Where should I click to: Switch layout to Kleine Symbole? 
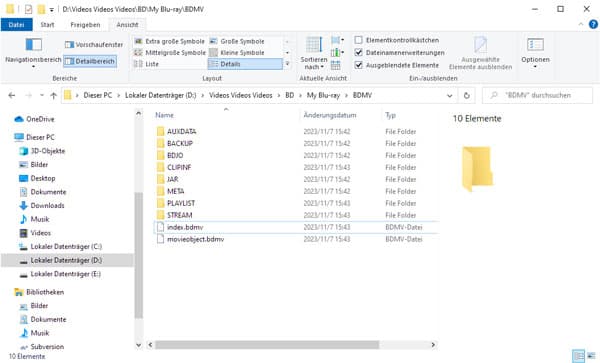(237, 52)
